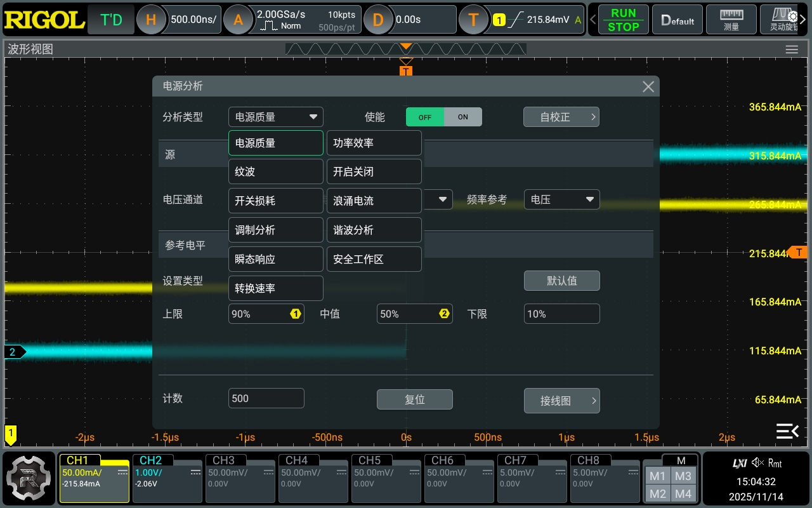Toggle the 使能 OFF/ON switch
Image resolution: width=812 pixels, height=508 pixels.
coord(443,117)
